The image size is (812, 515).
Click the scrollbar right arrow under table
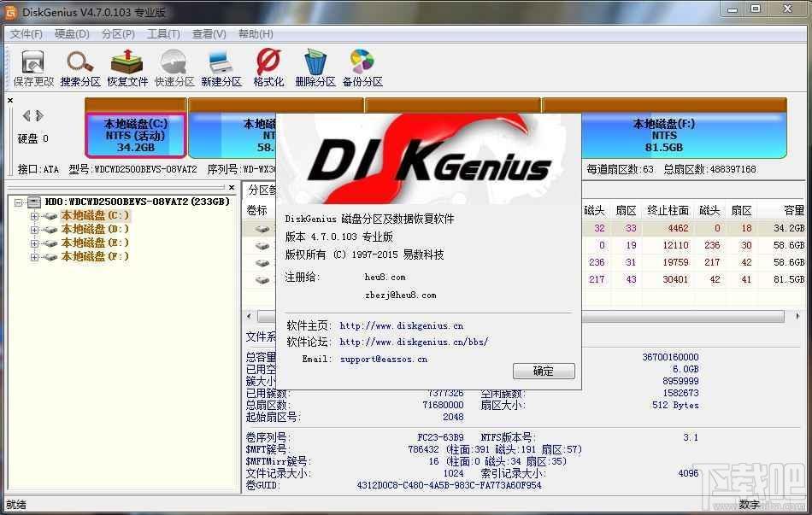click(x=797, y=316)
